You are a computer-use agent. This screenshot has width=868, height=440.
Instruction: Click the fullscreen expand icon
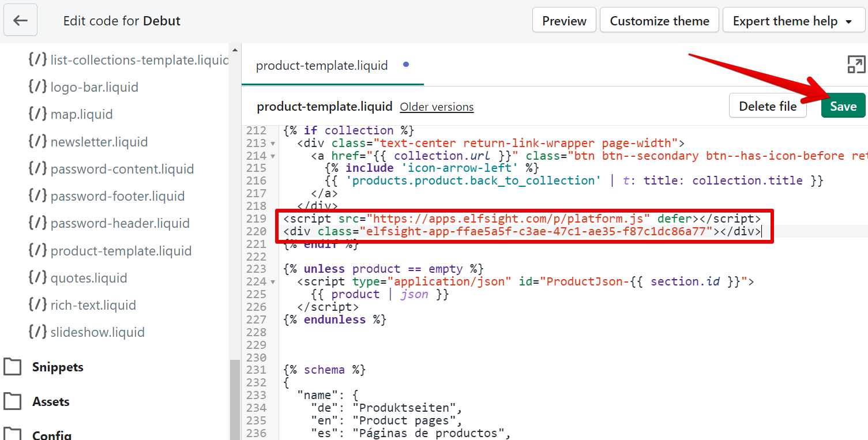(857, 64)
